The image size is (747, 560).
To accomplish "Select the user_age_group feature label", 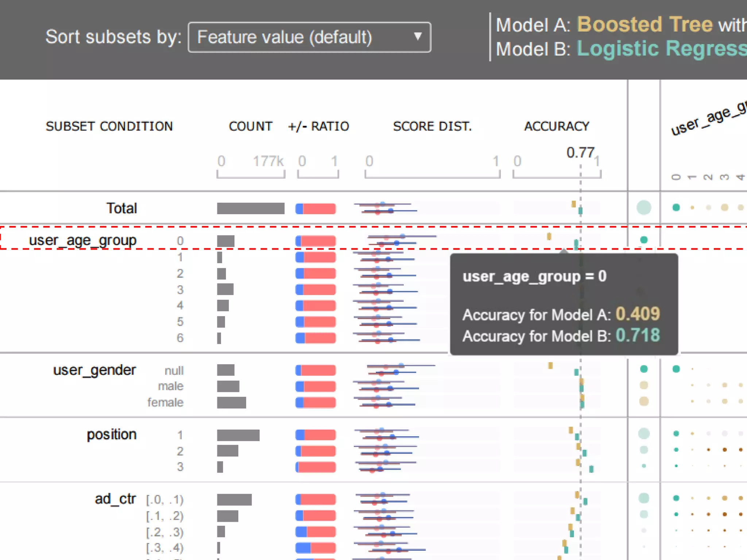I will pyautogui.click(x=82, y=240).
